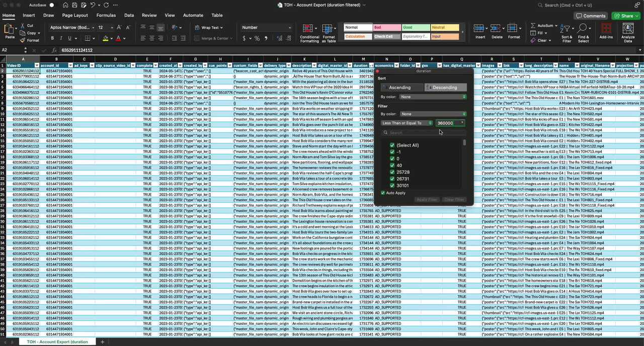This screenshot has height=346, width=644.
Task: Apply the Bad cell style swatch
Action: tap(387, 28)
